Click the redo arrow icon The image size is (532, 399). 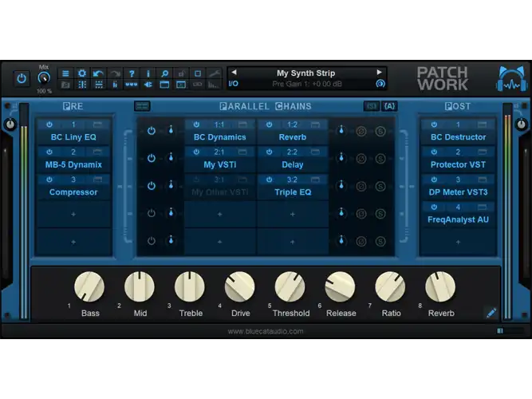[x=115, y=73]
